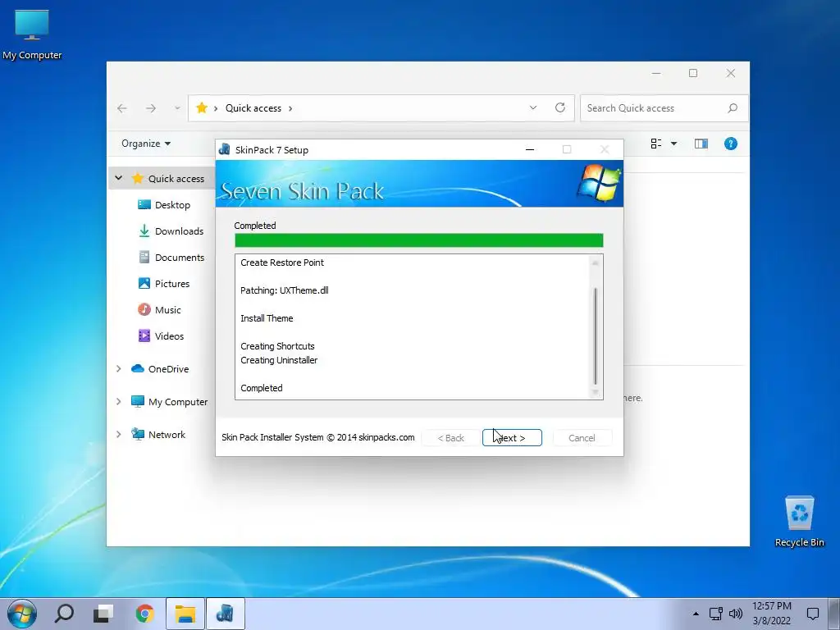Click the Windows logo in Setup banner

pyautogui.click(x=599, y=183)
